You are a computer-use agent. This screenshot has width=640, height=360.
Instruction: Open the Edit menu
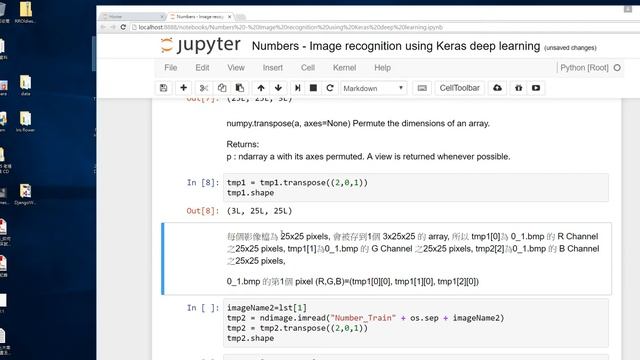click(202, 68)
